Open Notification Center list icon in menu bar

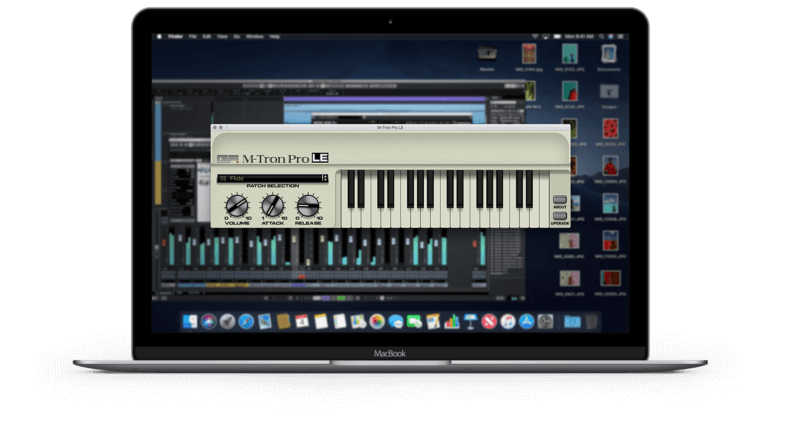pos(620,37)
